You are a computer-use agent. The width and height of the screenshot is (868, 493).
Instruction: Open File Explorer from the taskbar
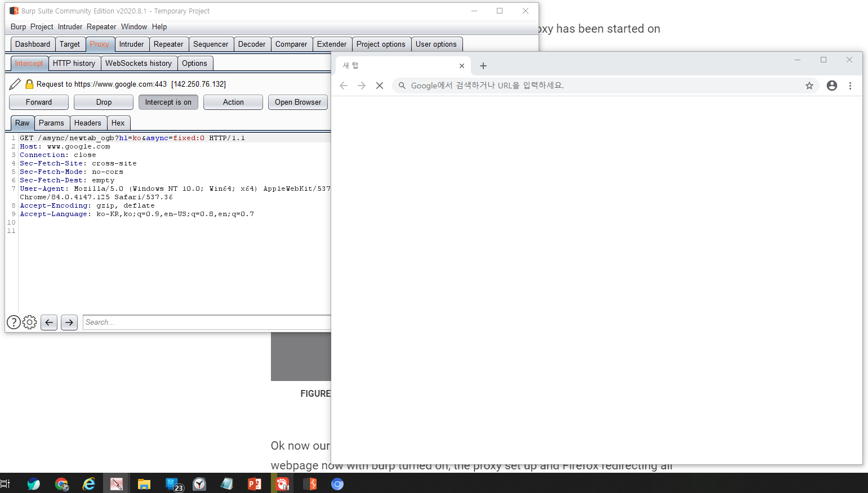pos(144,484)
